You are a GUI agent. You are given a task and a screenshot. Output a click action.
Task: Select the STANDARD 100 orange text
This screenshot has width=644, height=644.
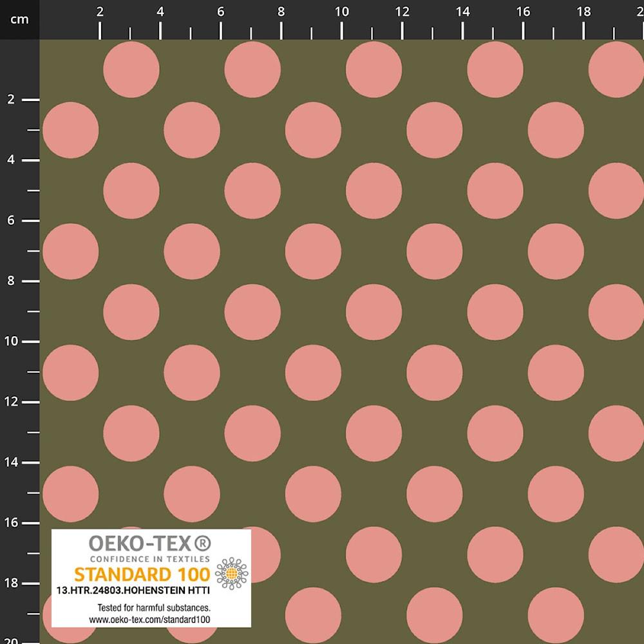point(142,574)
